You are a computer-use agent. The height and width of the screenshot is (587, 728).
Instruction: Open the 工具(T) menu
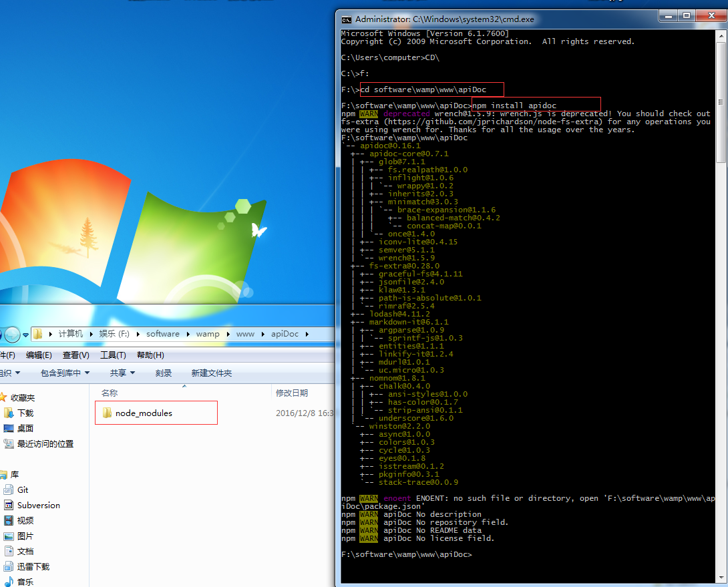114,355
